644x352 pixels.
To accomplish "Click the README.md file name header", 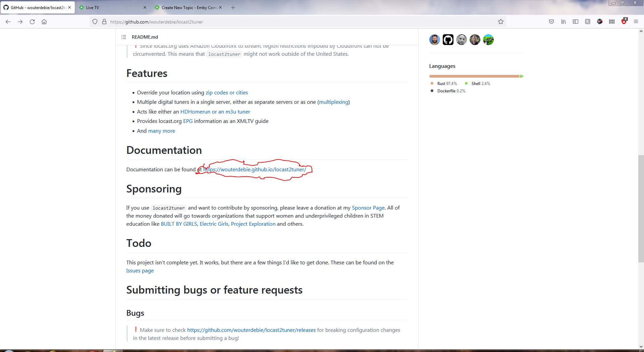I will click(x=145, y=37).
